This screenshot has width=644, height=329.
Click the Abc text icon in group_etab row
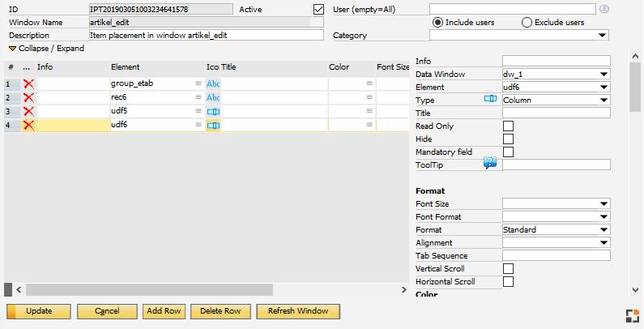pos(213,83)
